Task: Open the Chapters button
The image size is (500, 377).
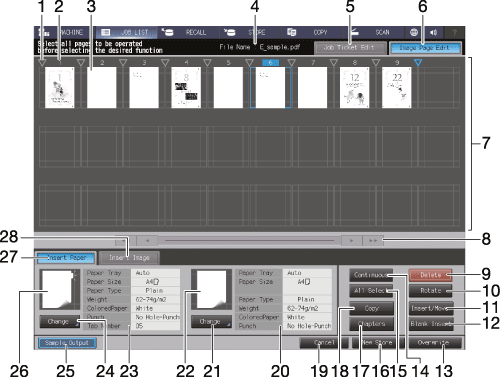Action: pos(371,324)
